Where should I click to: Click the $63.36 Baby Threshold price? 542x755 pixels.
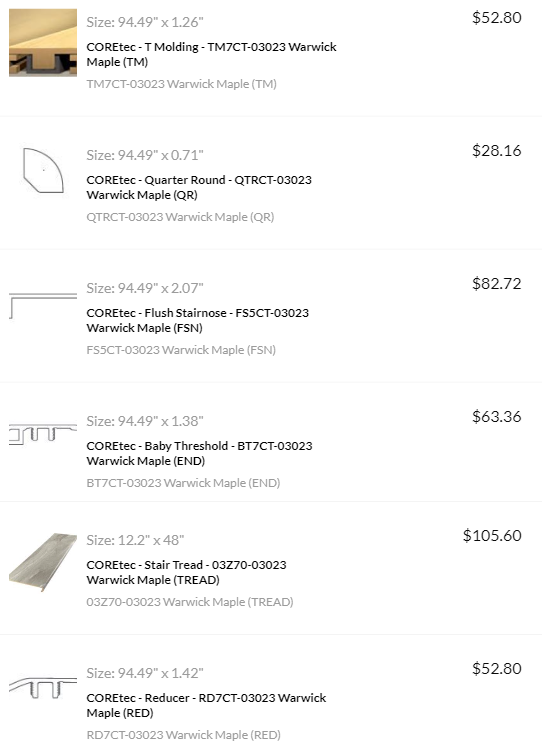point(497,416)
